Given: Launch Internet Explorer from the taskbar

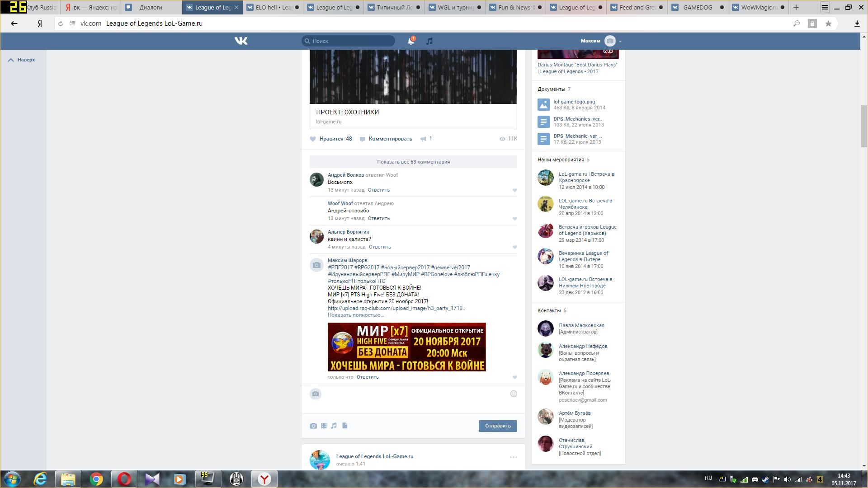Looking at the screenshot, I should coord(41,479).
